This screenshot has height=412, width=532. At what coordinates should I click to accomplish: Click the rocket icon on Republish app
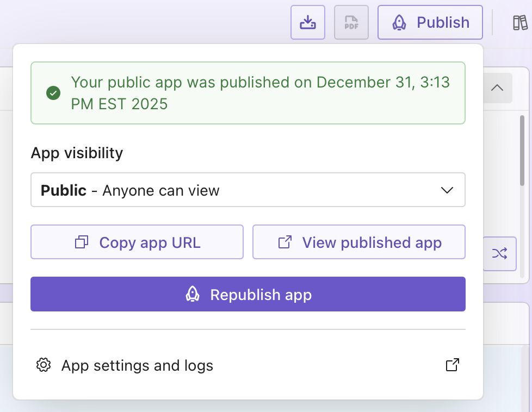coord(193,295)
